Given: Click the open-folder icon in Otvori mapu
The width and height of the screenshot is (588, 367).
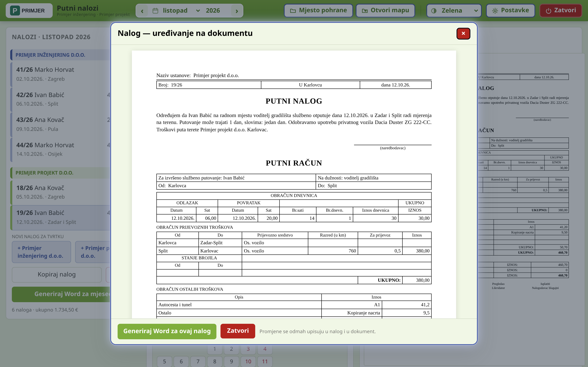Looking at the screenshot, I should (x=365, y=11).
